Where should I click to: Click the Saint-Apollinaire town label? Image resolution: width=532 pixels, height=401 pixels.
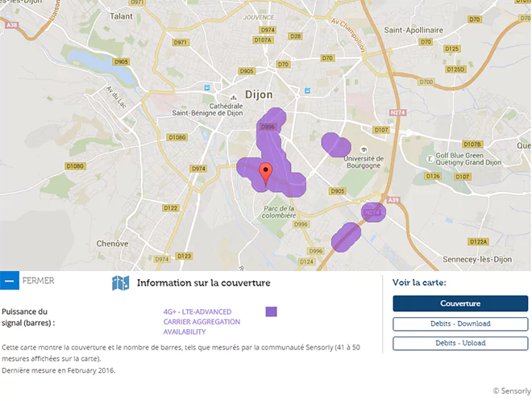[x=414, y=30]
